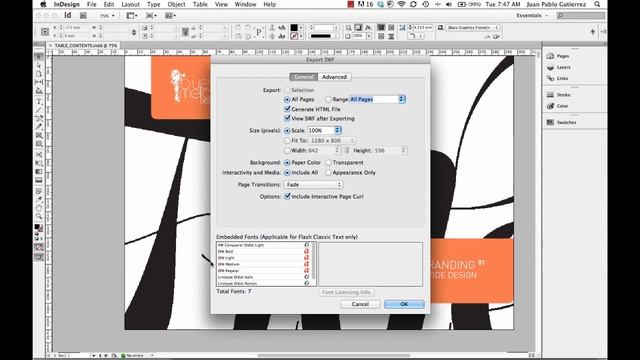640x360 pixels.
Task: Click Font Licensing Info button
Action: point(346,292)
